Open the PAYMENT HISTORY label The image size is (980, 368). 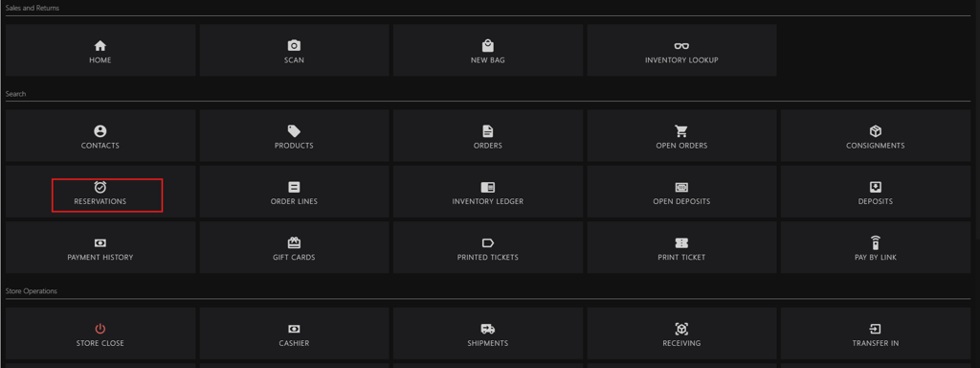[100, 257]
